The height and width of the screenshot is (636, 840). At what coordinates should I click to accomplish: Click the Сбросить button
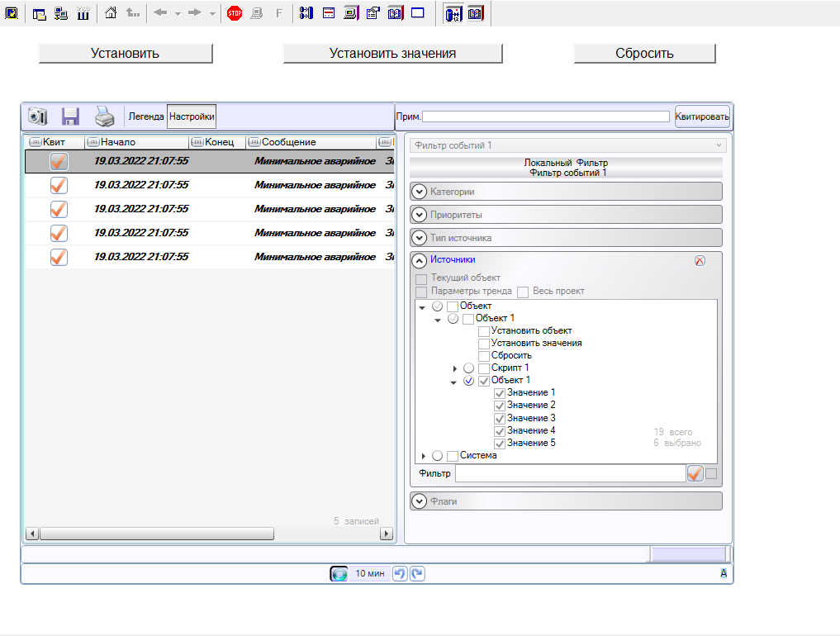point(644,53)
